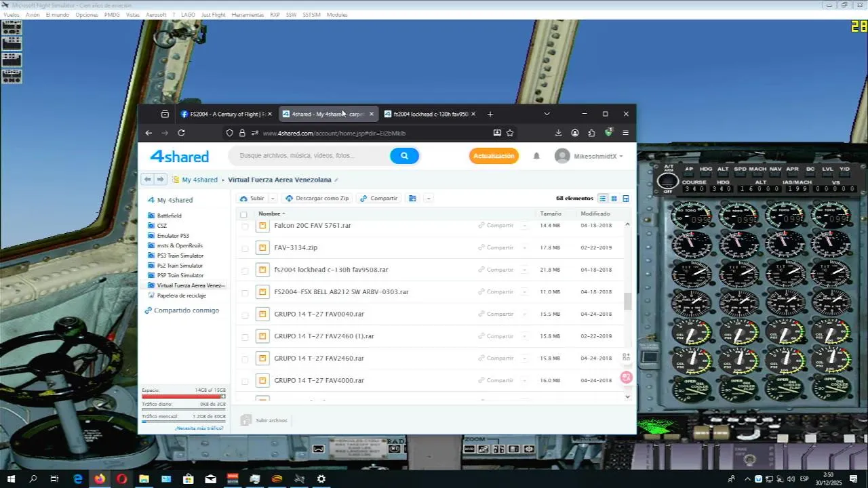Click Descargar como Zip button
This screenshot has height=488, width=868.
click(x=317, y=199)
